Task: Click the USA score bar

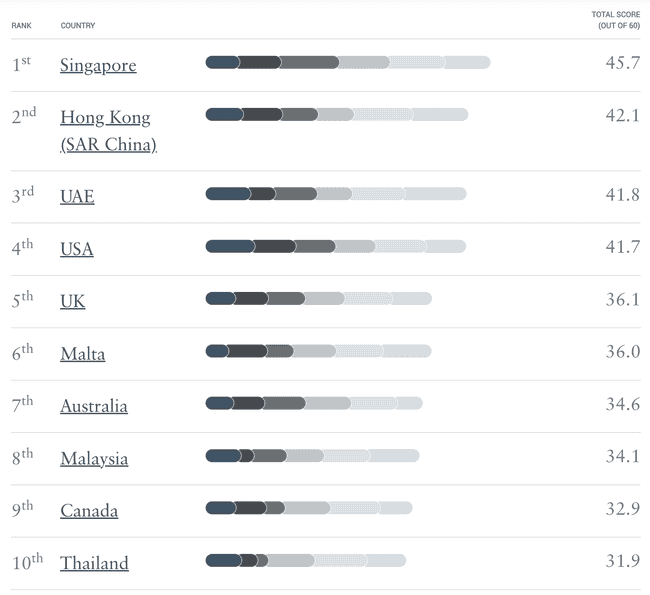Action: pyautogui.click(x=336, y=246)
